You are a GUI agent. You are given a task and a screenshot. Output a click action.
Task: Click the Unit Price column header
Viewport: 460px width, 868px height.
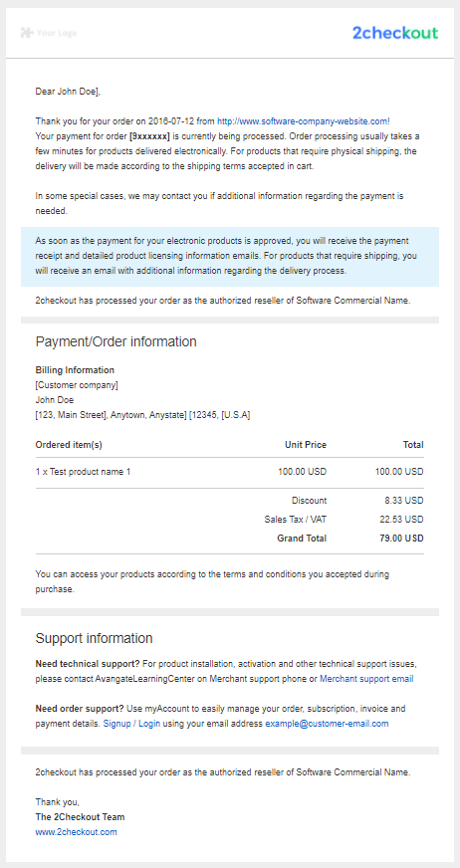306,445
